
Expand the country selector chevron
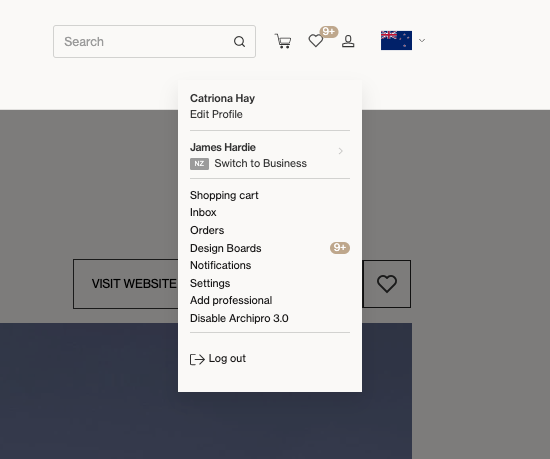[422, 41]
